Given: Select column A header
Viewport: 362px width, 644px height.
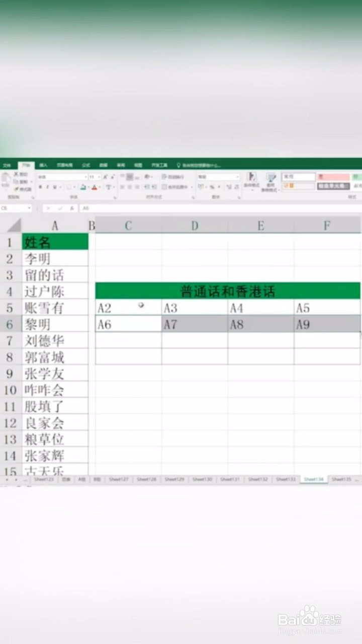Looking at the screenshot, I should (55, 226).
